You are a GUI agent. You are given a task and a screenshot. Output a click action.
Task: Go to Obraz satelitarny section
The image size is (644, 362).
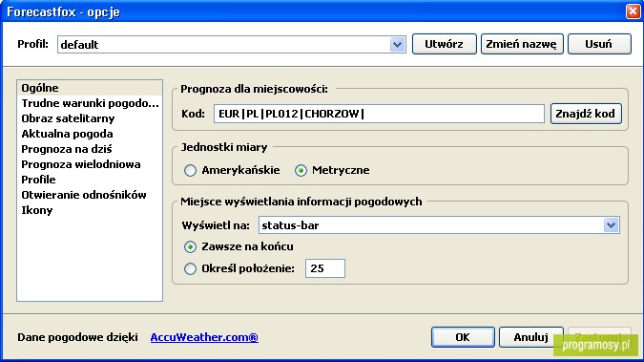coord(90,118)
